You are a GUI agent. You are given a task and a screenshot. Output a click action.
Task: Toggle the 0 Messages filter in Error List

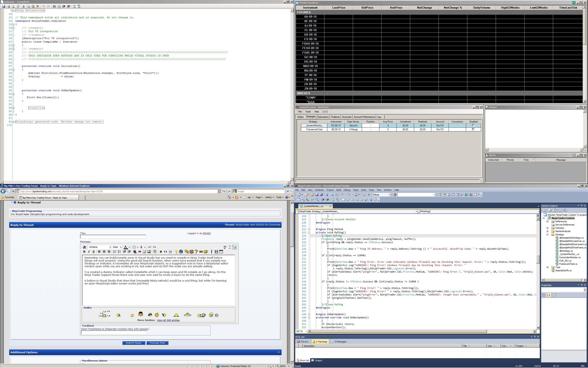coord(339,342)
